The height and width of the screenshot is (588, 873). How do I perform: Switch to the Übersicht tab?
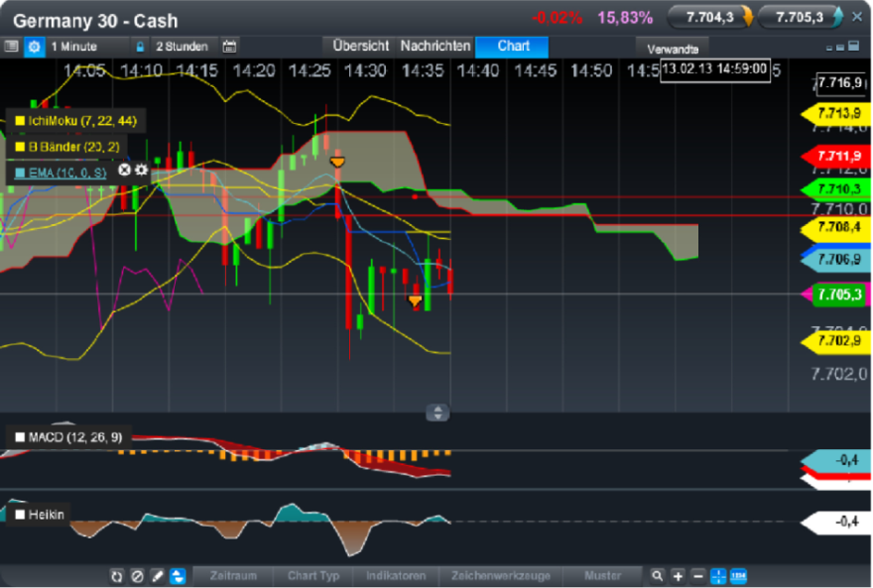point(360,47)
